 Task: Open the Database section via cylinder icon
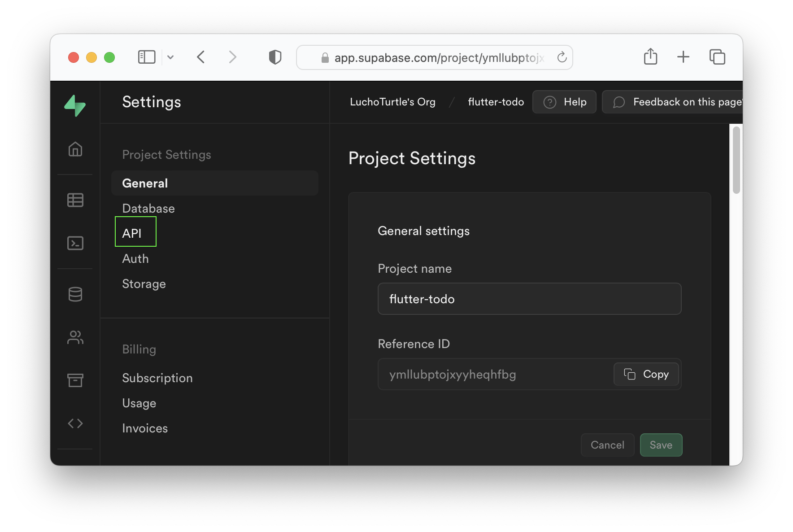pos(75,294)
